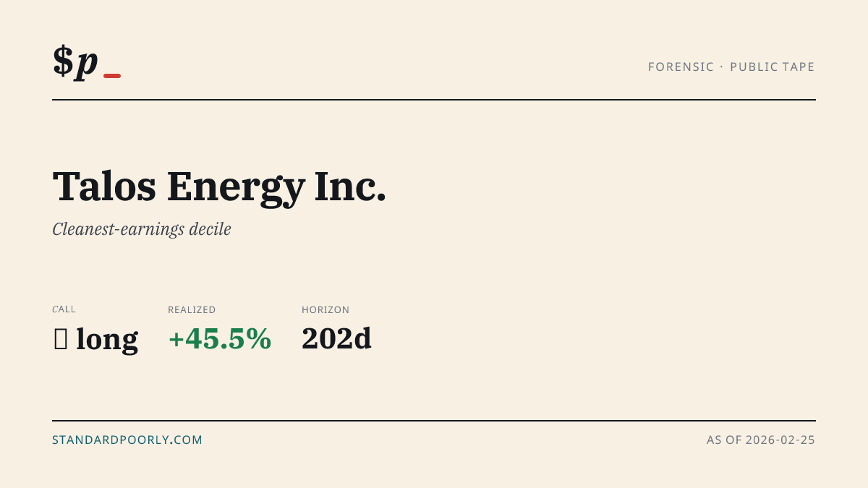The image size is (868, 488).
Task: Open the STANDARDPOORLY.COM link
Action: coord(127,440)
